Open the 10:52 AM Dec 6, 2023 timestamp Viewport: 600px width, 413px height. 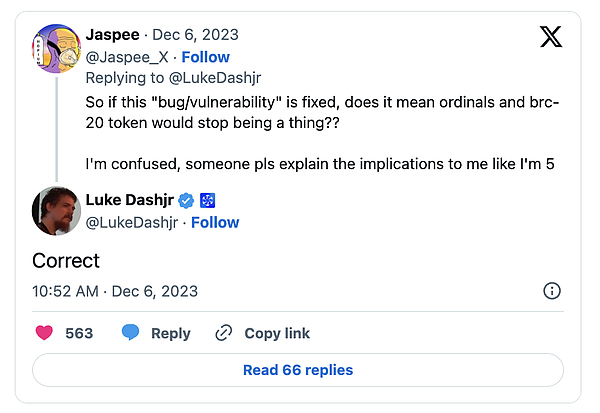click(115, 291)
